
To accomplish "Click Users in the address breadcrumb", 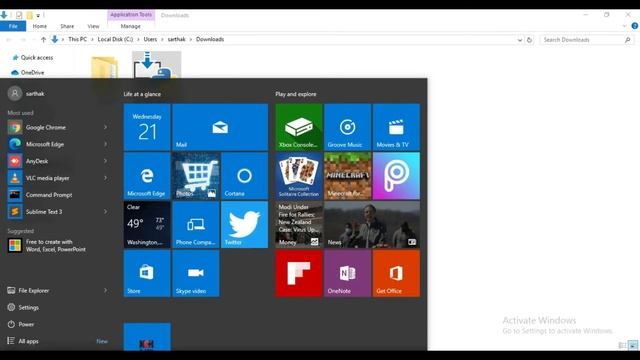I will click(x=150, y=39).
